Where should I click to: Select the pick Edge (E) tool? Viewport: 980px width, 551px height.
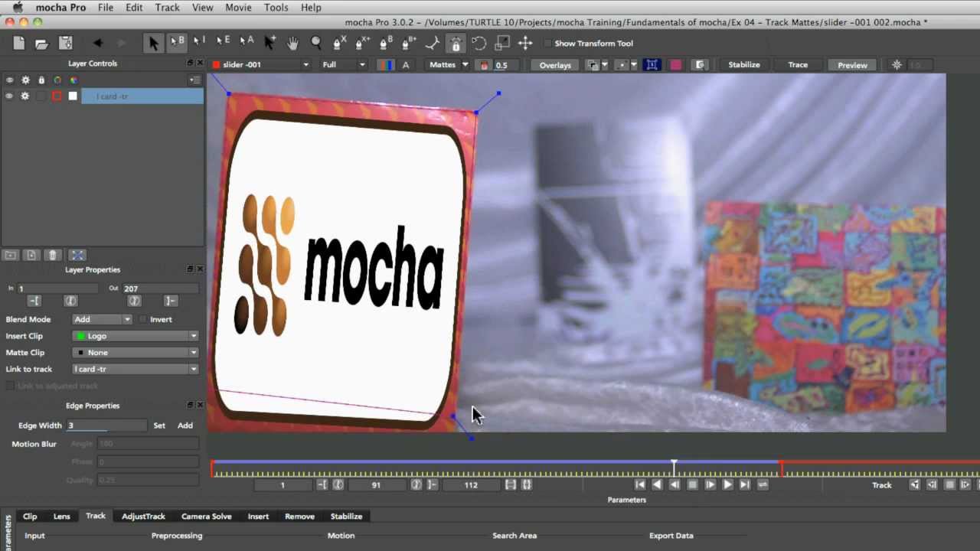pos(223,42)
